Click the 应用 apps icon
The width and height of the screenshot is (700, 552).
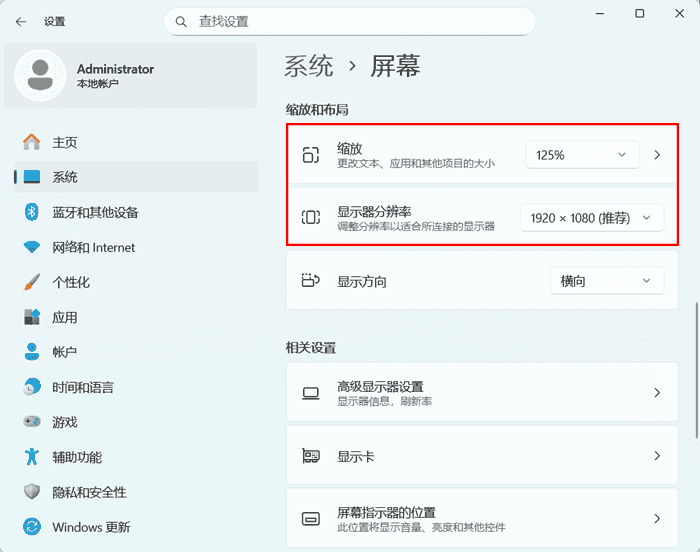tap(32, 317)
